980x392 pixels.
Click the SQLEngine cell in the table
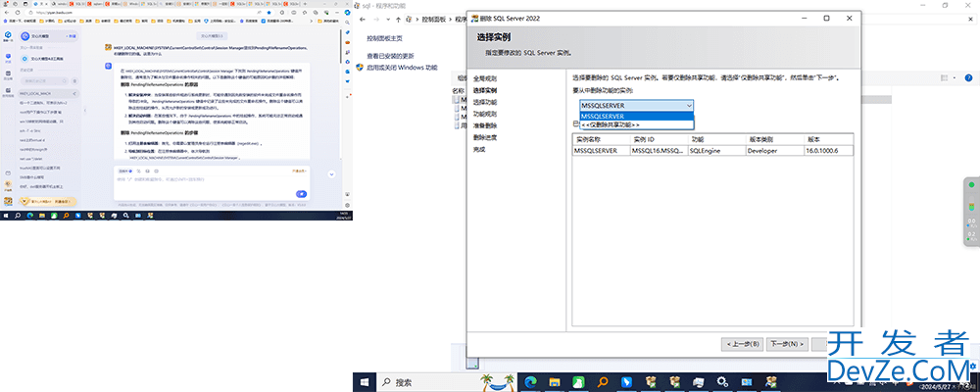pyautogui.click(x=716, y=151)
